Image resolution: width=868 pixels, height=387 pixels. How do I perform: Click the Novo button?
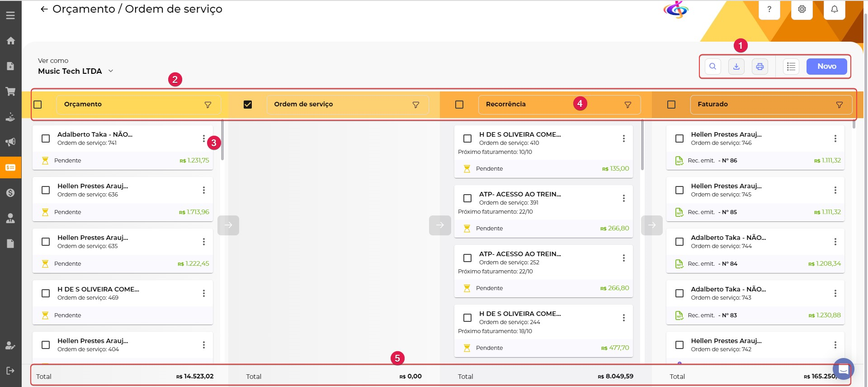click(826, 67)
